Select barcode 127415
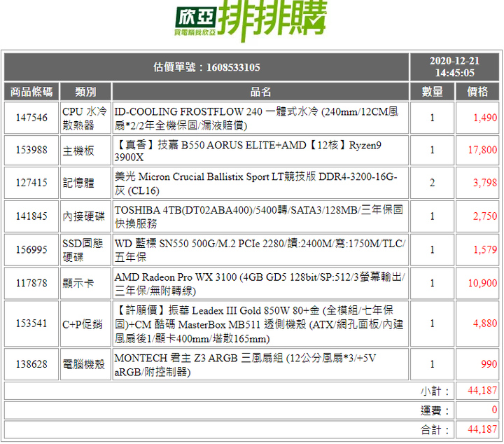 click(x=31, y=183)
